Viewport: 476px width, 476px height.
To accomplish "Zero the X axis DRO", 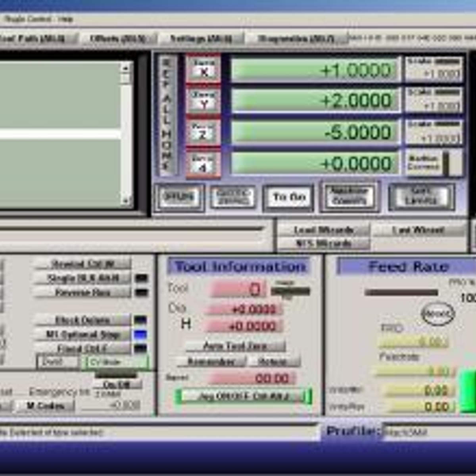I will (x=203, y=69).
